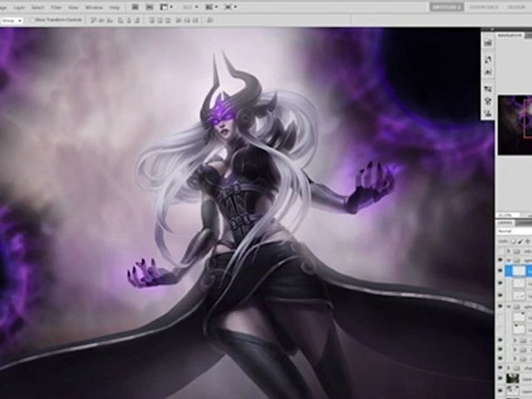Image resolution: width=532 pixels, height=399 pixels.
Task: Expand the topmost group in Layers panel
Action: [x=508, y=252]
